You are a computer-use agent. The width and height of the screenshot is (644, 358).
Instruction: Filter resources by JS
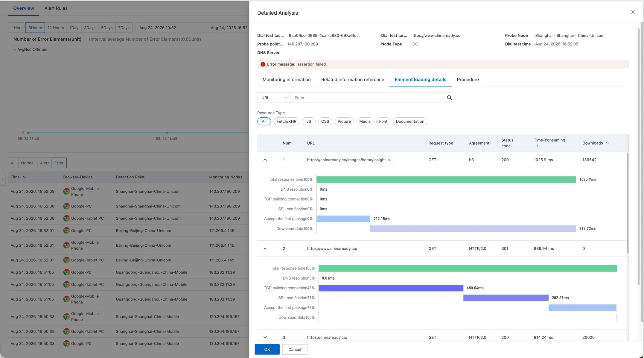[x=309, y=121]
